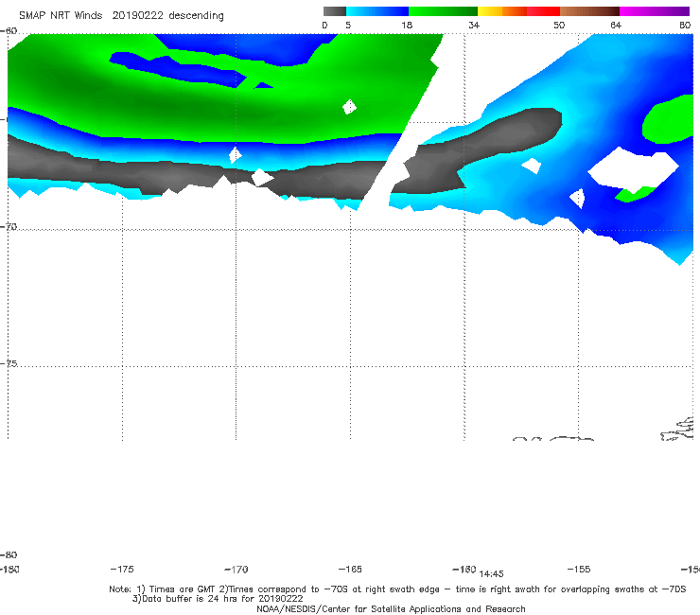Click the note "Data buffer is 24 hrs for 20190222"
The height and width of the screenshot is (615, 700).
point(222,599)
